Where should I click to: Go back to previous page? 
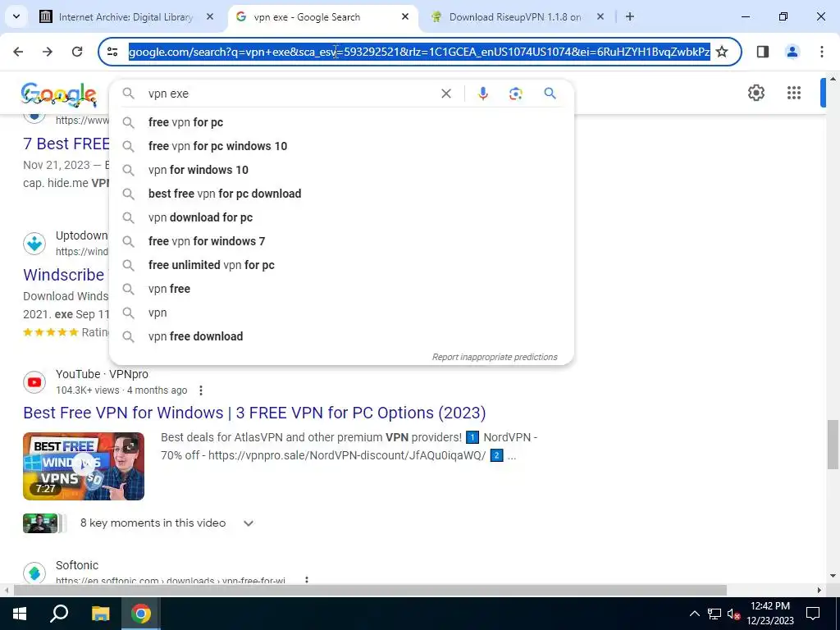(18, 52)
